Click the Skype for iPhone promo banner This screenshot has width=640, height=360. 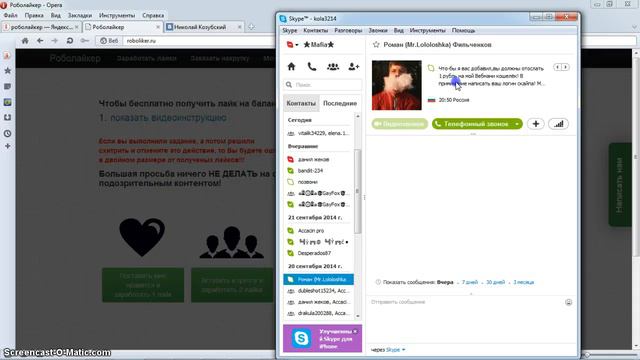tap(322, 338)
